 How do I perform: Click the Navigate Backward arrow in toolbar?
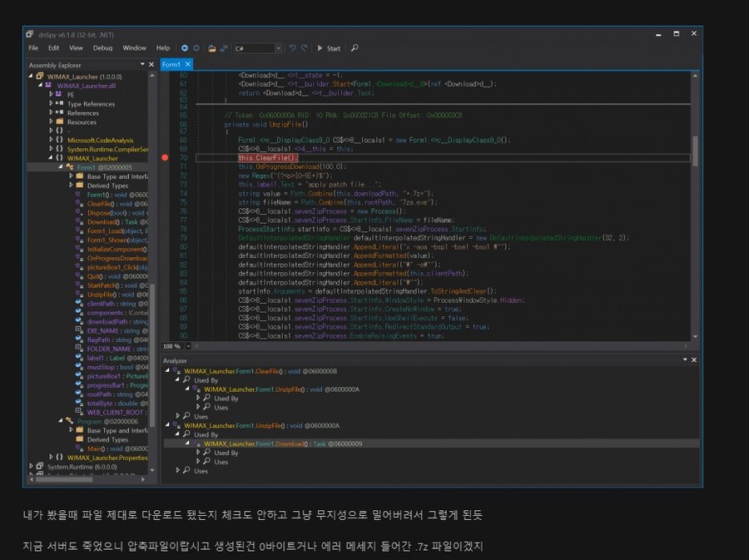point(185,48)
